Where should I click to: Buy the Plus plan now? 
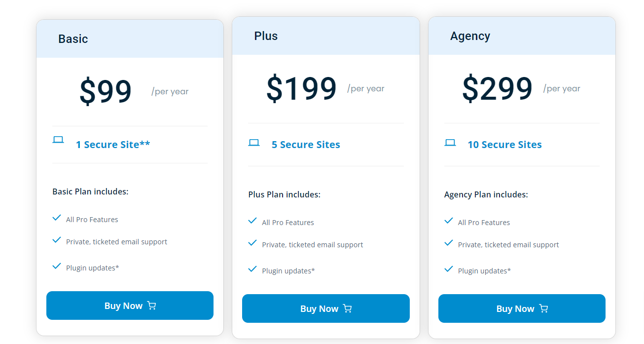pyautogui.click(x=326, y=308)
